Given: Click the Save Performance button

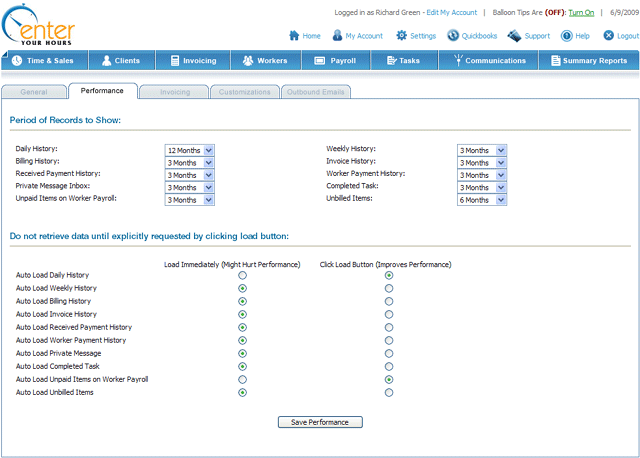Looking at the screenshot, I should (320, 422).
